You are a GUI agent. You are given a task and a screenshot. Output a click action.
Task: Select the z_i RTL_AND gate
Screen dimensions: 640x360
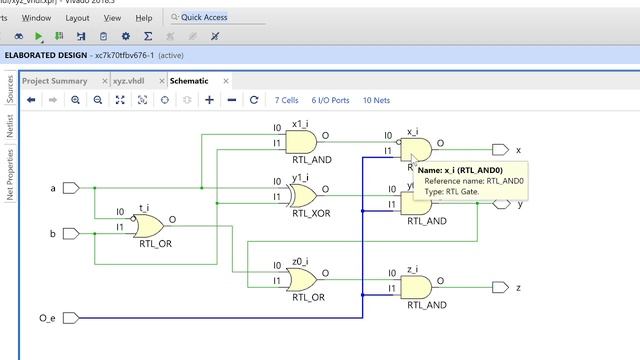pos(416,287)
